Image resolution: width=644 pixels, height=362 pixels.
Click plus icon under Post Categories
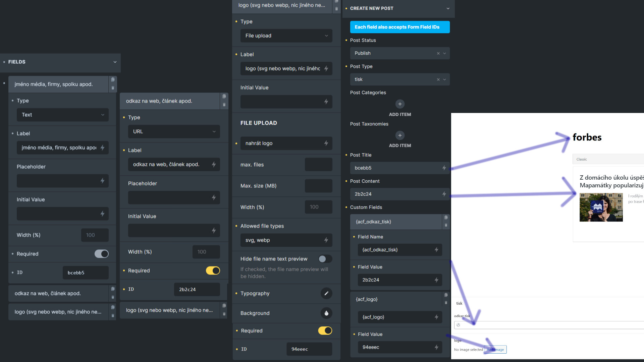400,104
